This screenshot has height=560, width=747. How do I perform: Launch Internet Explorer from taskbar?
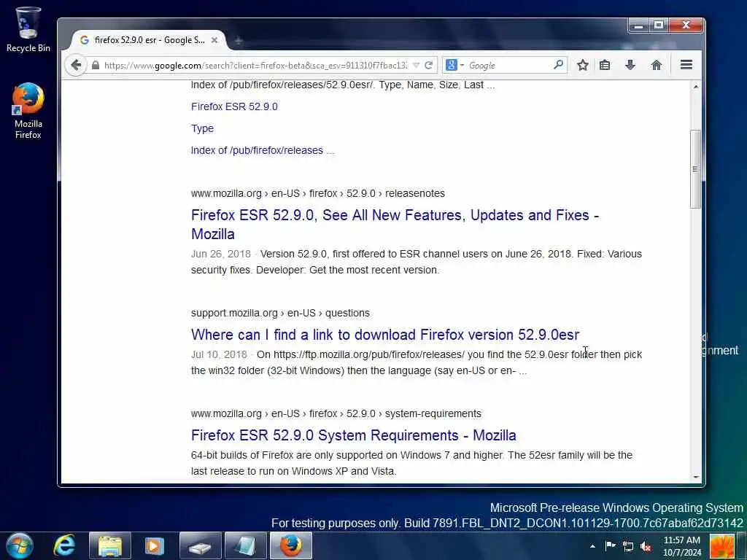coord(64,545)
